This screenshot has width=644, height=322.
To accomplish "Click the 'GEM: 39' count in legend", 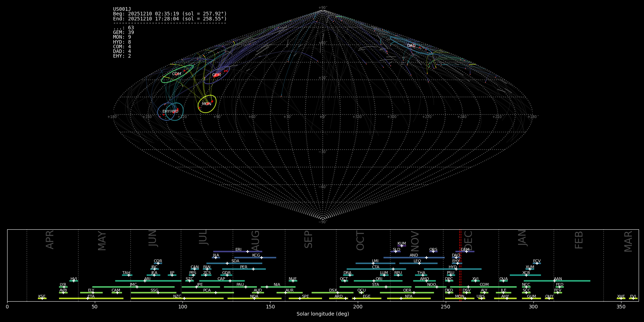I will [x=123, y=33].
